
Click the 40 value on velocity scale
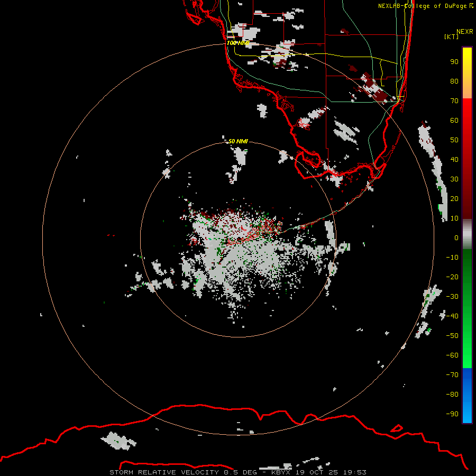tap(454, 159)
